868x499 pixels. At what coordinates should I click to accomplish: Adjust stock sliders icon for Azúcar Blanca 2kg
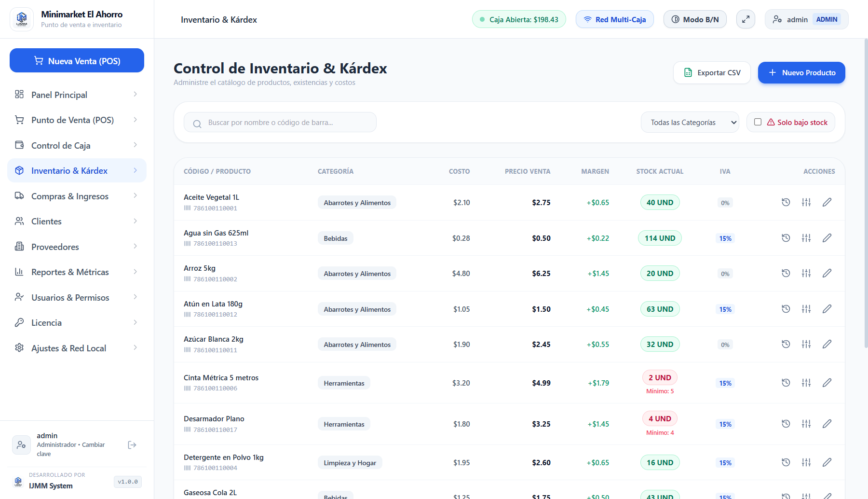(806, 344)
